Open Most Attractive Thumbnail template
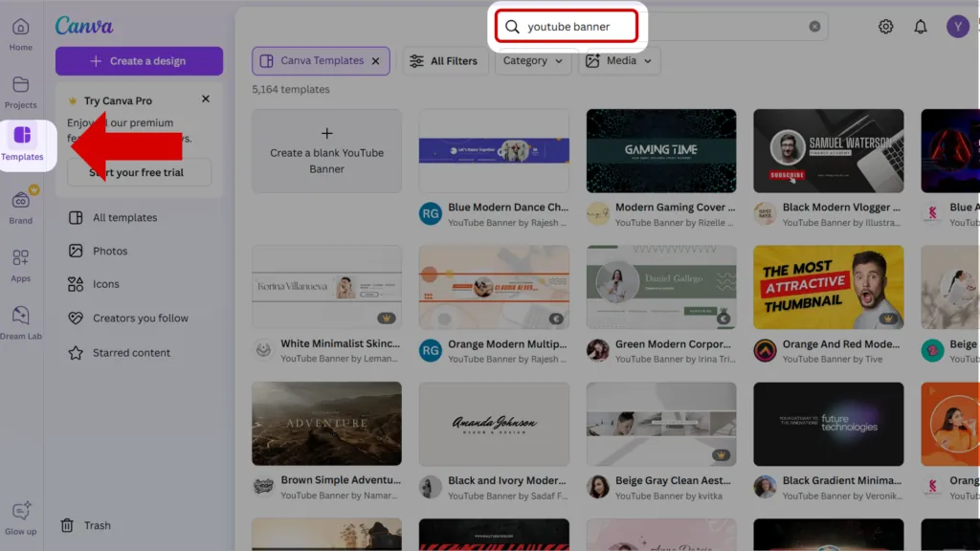This screenshot has width=980, height=551. pyautogui.click(x=829, y=287)
